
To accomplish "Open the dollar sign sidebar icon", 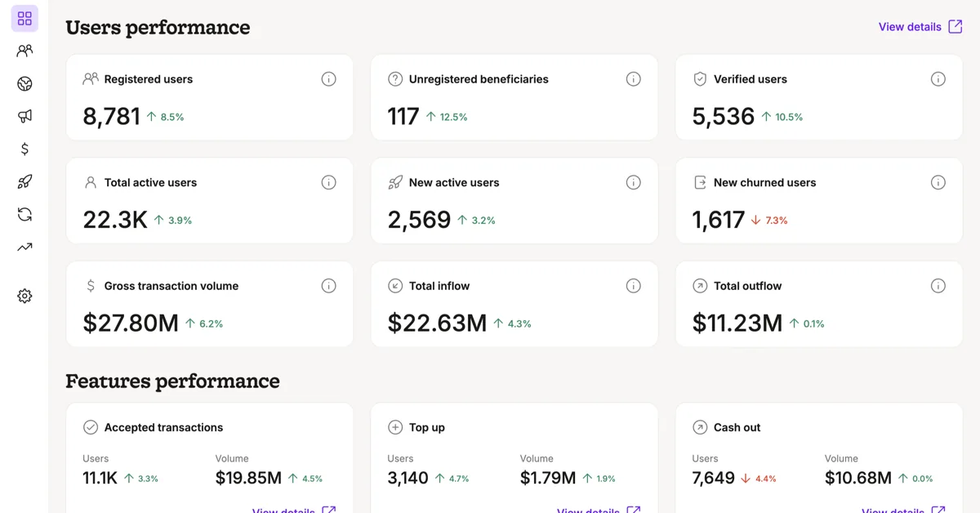I will tap(24, 149).
